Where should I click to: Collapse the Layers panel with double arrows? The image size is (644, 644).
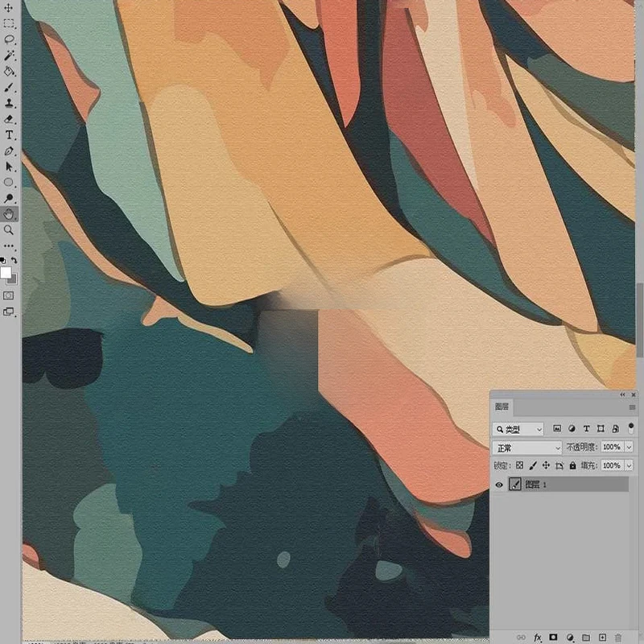(622, 394)
